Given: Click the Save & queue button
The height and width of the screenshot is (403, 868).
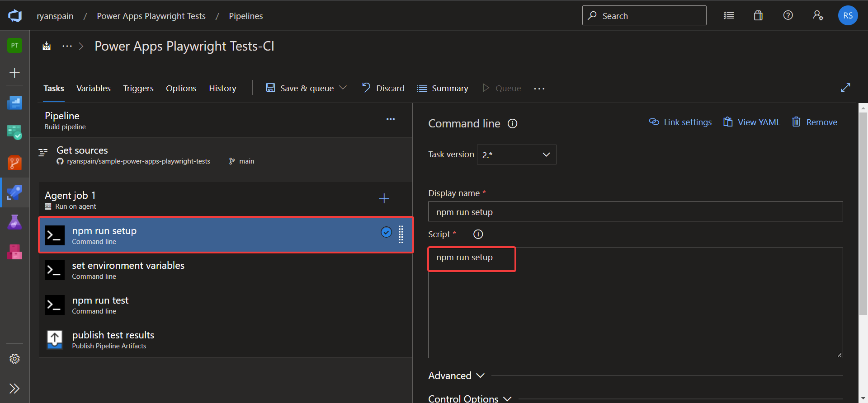Looking at the screenshot, I should 300,88.
